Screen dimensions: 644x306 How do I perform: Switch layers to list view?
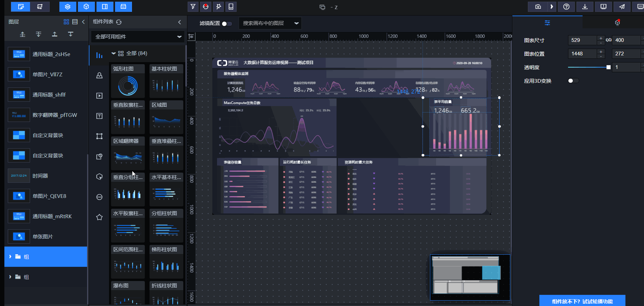pos(75,22)
